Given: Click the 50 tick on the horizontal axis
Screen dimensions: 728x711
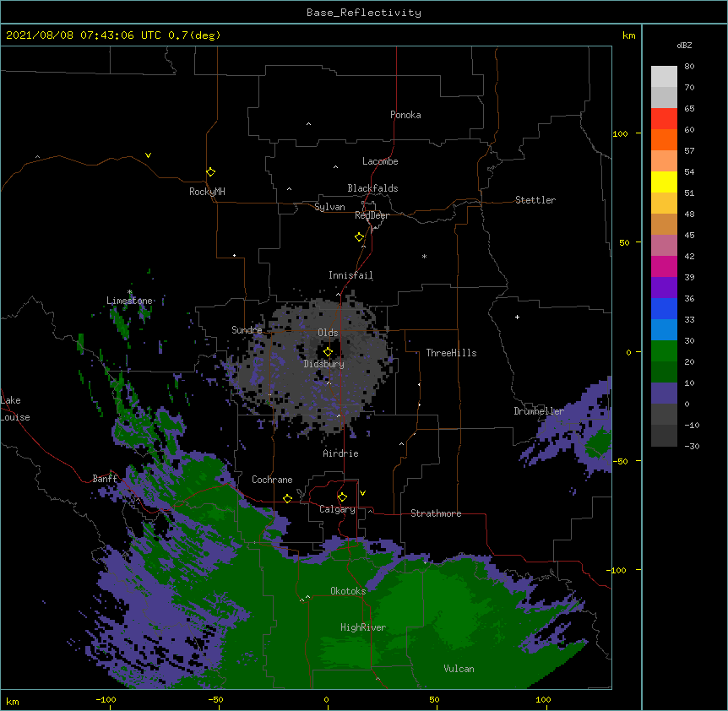Looking at the screenshot, I should (x=435, y=699).
